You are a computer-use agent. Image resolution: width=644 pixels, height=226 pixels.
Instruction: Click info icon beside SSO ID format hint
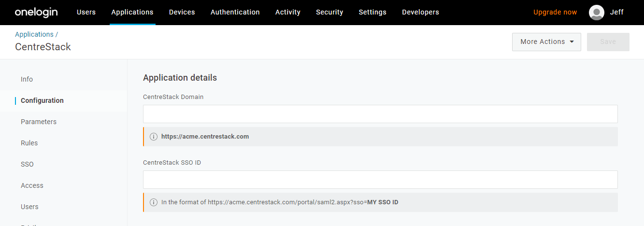click(154, 202)
